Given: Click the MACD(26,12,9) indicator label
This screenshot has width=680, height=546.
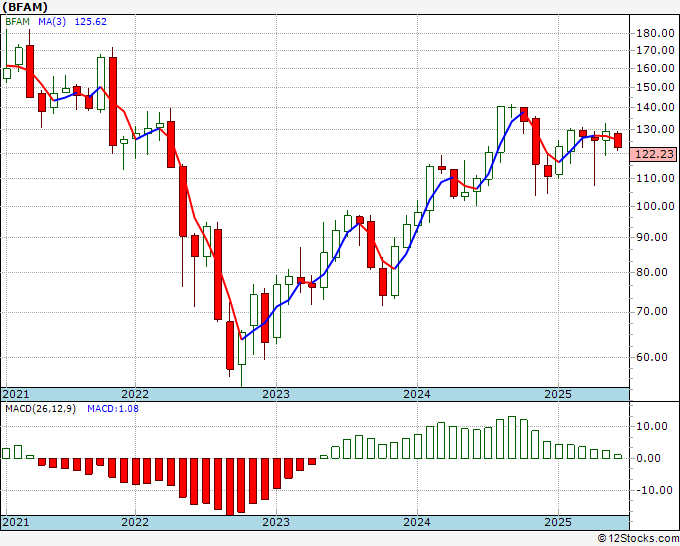Looking at the screenshot, I should click(x=40, y=409).
